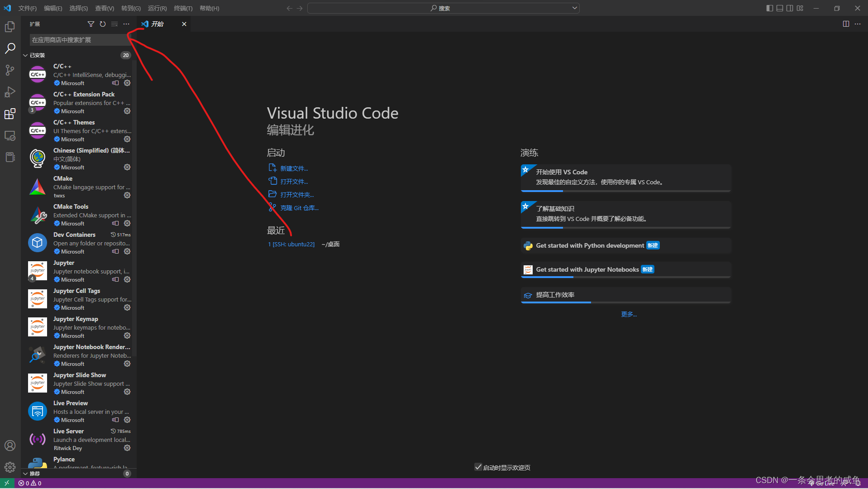Click the clear extensions search results icon
The image size is (868, 489).
point(114,24)
